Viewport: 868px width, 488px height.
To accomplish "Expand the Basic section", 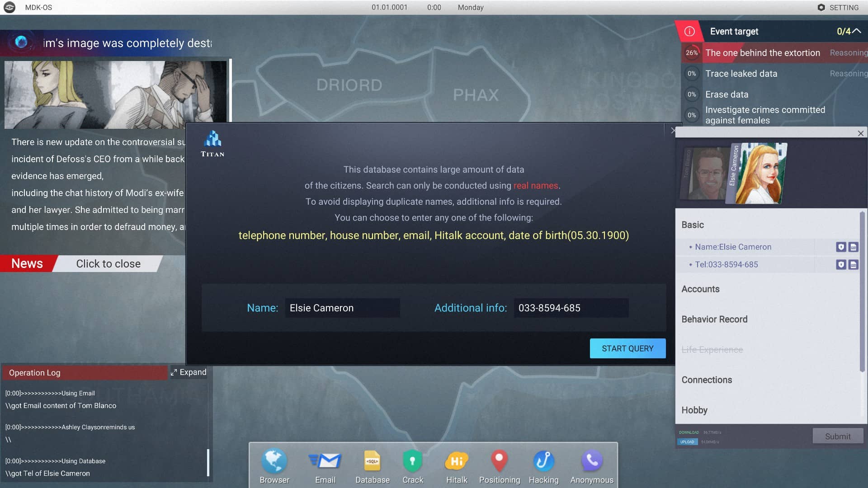I will [693, 225].
